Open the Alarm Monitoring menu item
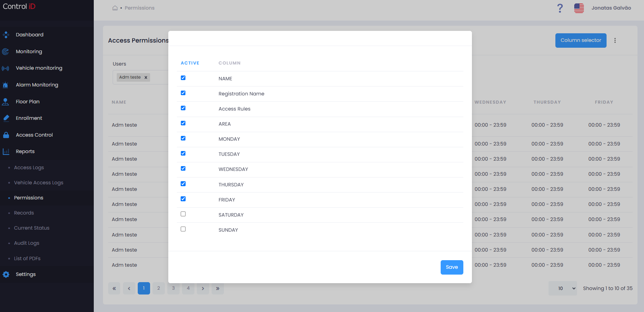Screen dimensions: 644x312 pyautogui.click(x=37, y=85)
